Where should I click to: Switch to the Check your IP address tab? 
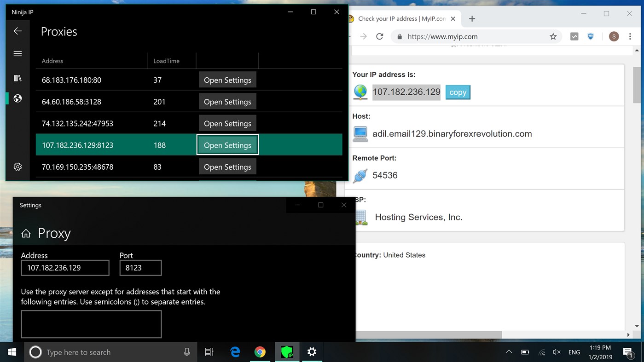click(400, 18)
